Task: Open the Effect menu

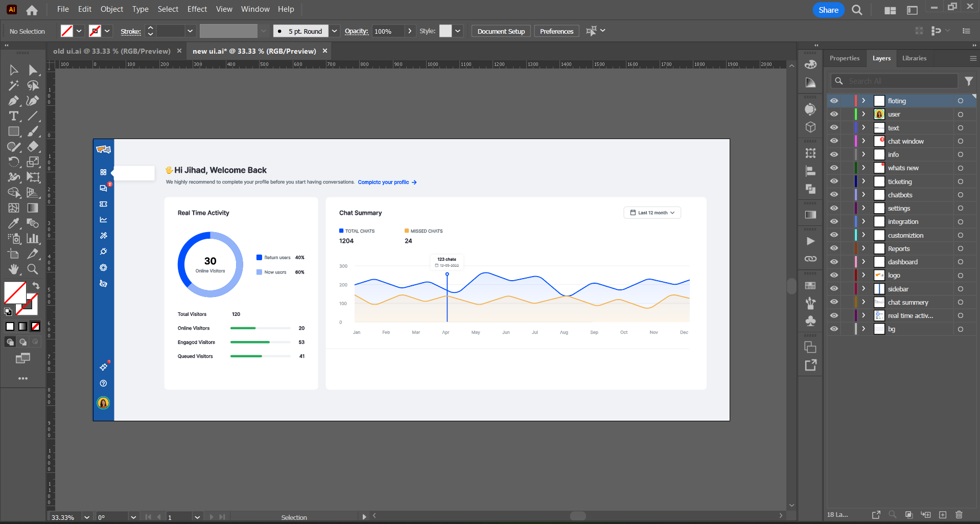Action: click(x=197, y=9)
